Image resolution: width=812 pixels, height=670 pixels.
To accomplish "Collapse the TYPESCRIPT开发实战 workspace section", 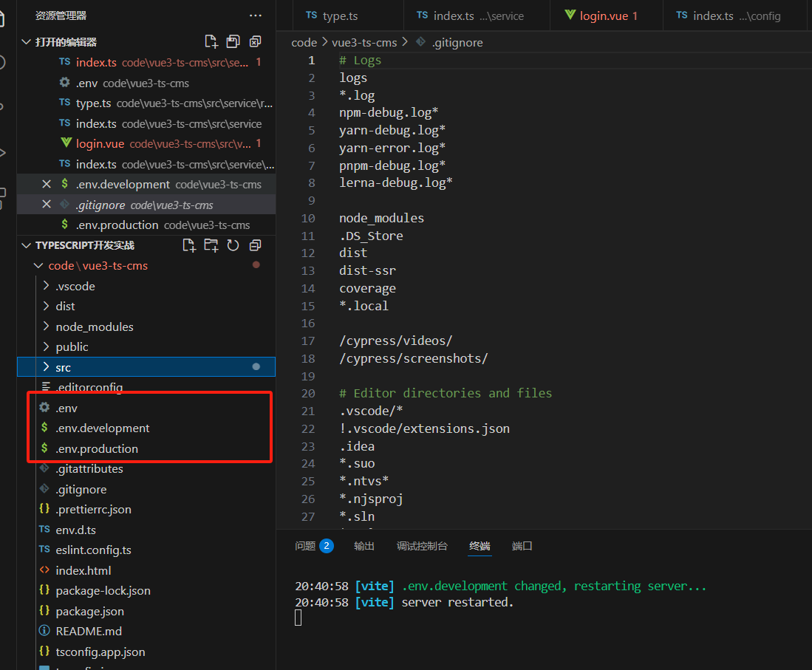I will tap(27, 245).
